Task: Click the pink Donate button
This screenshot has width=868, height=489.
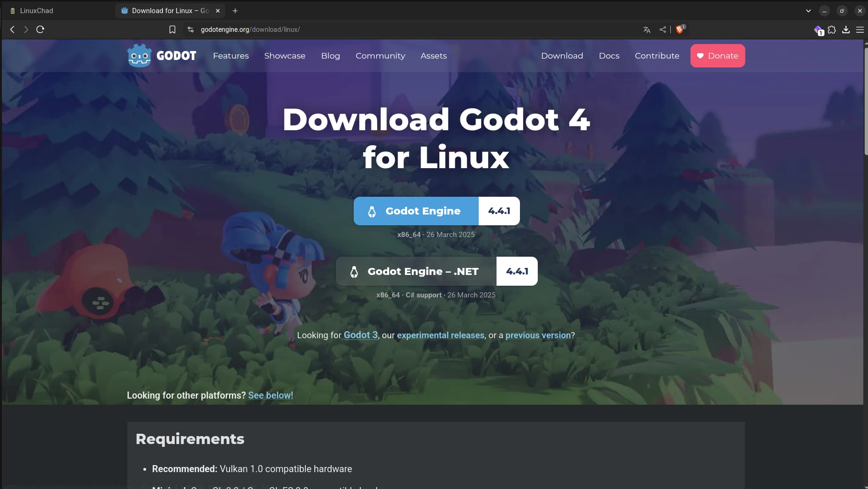Action: (x=718, y=56)
